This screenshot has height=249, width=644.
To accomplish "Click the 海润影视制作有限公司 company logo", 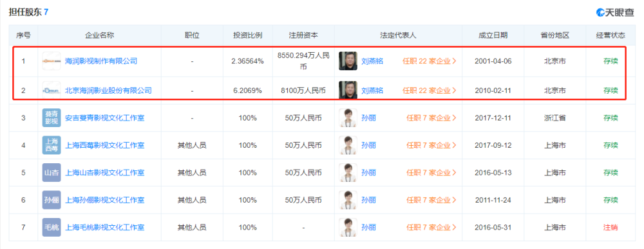I will (x=52, y=61).
